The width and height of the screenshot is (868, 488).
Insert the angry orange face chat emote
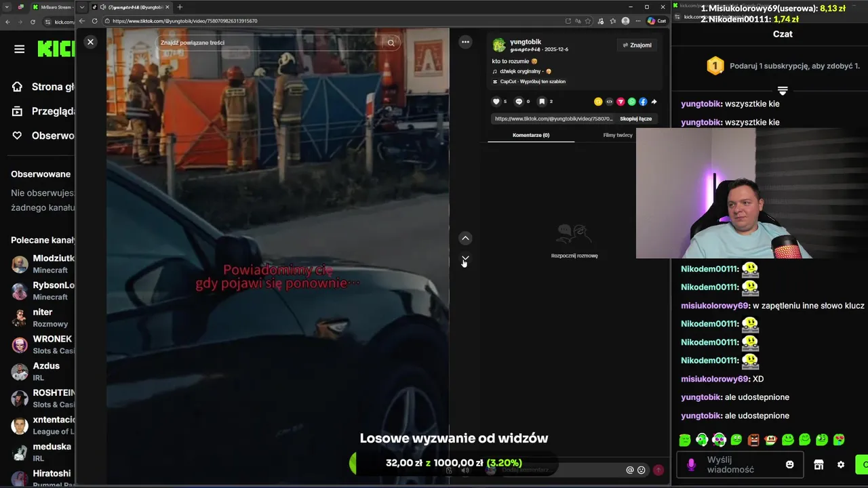753,440
